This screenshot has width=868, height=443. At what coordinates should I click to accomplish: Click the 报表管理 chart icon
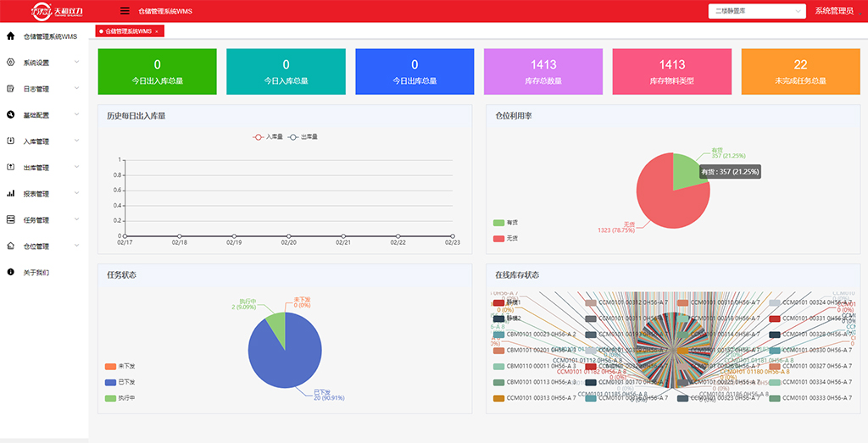pyautogui.click(x=11, y=194)
